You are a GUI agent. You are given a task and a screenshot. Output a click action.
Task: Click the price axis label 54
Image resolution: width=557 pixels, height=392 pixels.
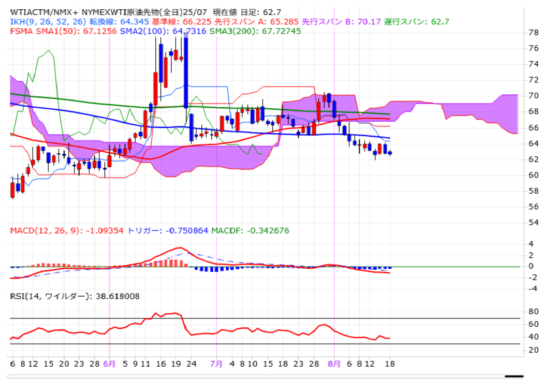534,223
